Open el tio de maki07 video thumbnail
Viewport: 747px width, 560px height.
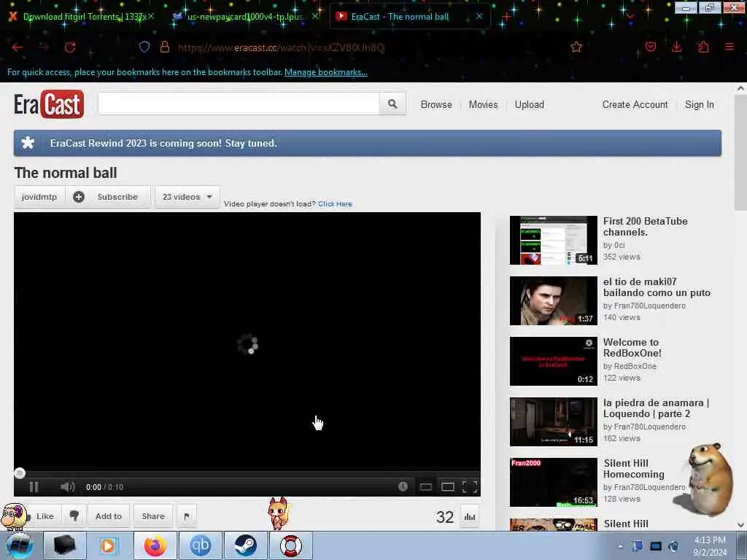tap(553, 300)
